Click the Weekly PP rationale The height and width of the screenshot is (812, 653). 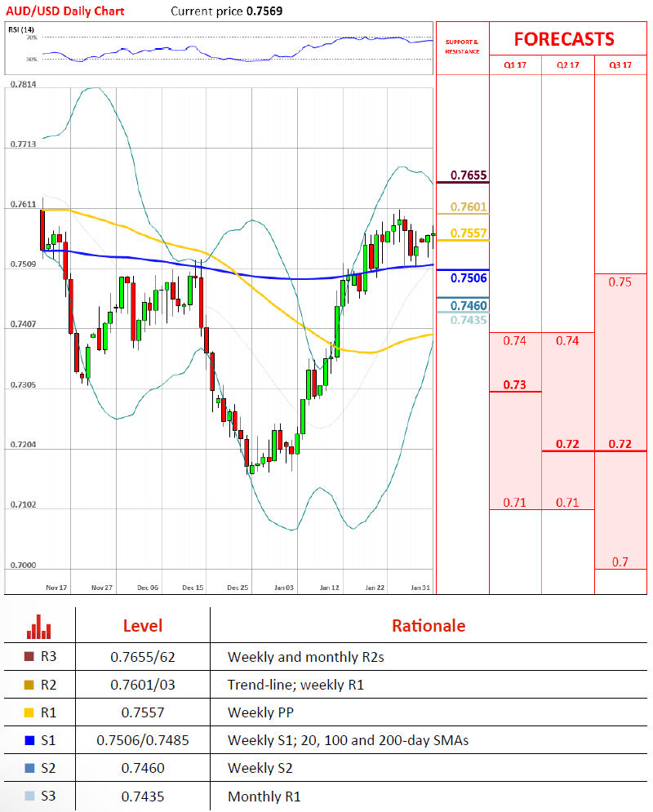tap(260, 712)
